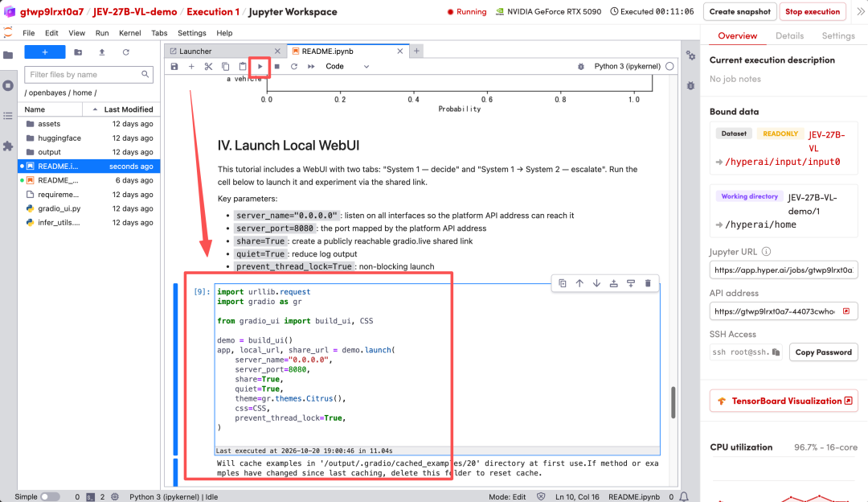Switch to the Details tab
The image size is (868, 502).
(789, 35)
